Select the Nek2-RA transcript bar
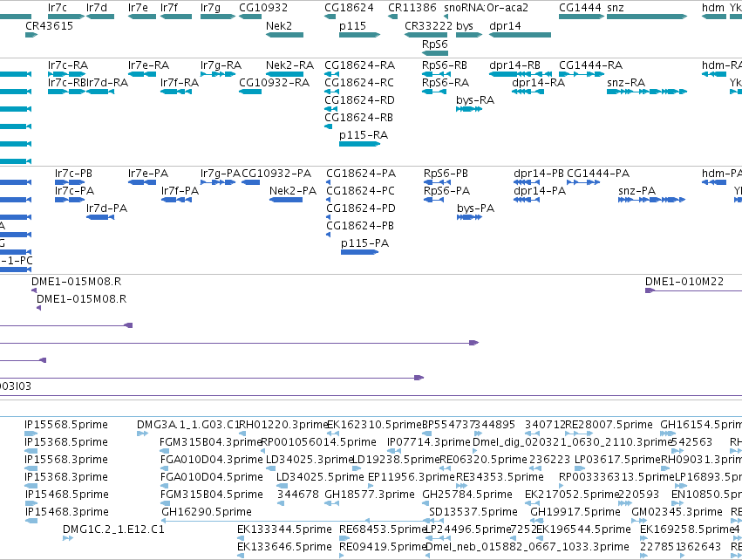Screen dimensions: 742x560 pyautogui.click(x=284, y=74)
